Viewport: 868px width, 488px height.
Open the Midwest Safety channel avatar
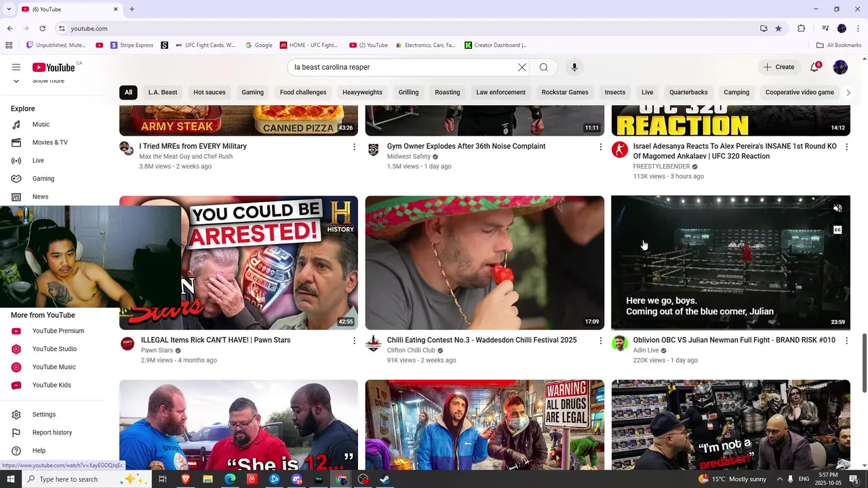click(373, 148)
